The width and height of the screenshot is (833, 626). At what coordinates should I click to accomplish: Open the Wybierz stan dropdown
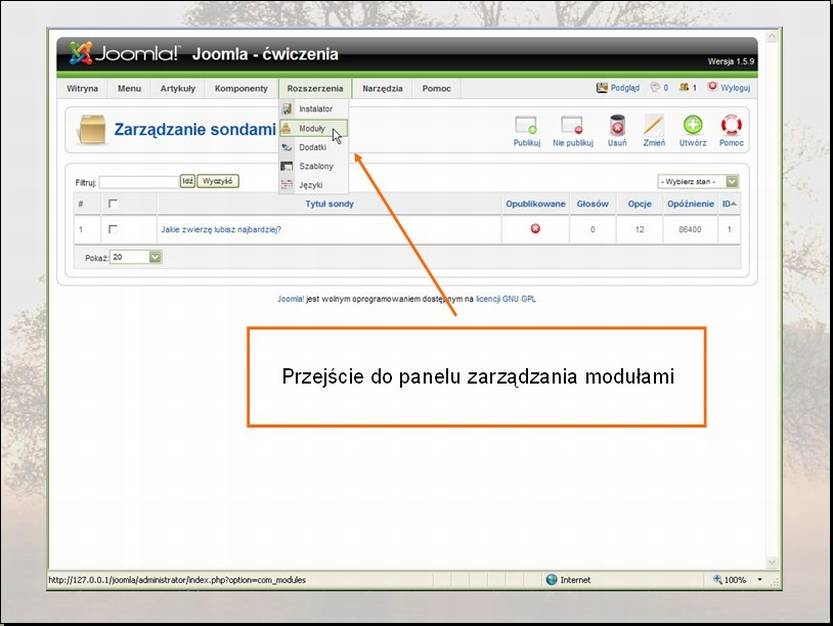[x=698, y=182]
